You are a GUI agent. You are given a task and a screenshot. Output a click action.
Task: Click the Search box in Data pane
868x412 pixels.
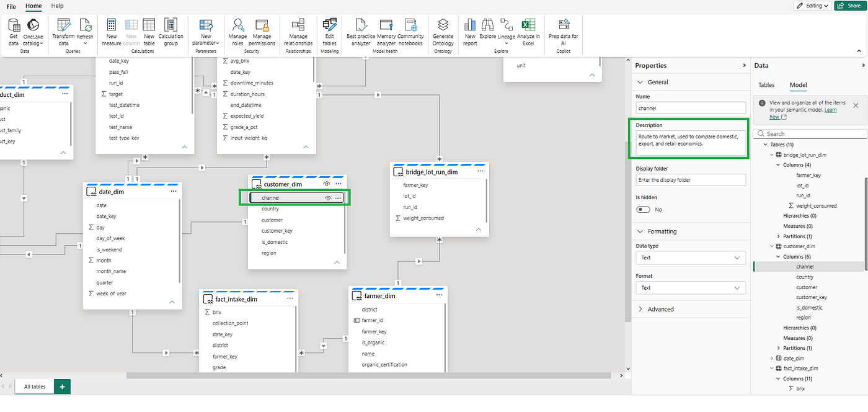point(810,134)
